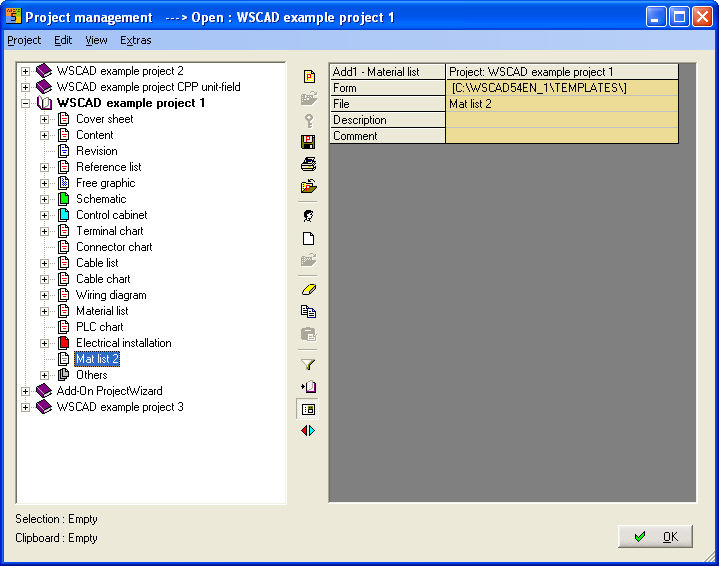Click the File field showing Mat list 2
Image resolution: width=719 pixels, height=566 pixels.
click(562, 104)
